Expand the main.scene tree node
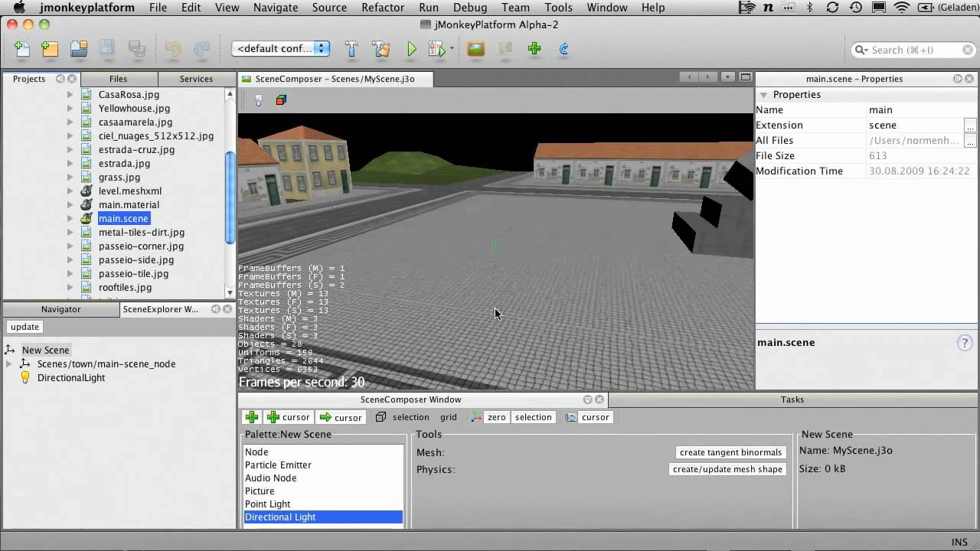This screenshot has height=551, width=980. (70, 219)
